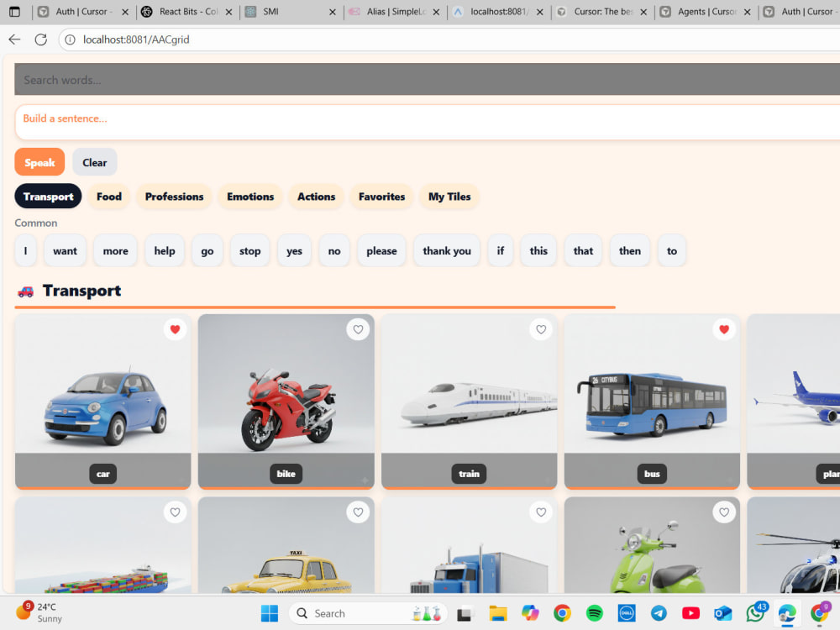Unfavorite the bus tile heart
Viewport: 840px width, 630px height.
(x=724, y=329)
